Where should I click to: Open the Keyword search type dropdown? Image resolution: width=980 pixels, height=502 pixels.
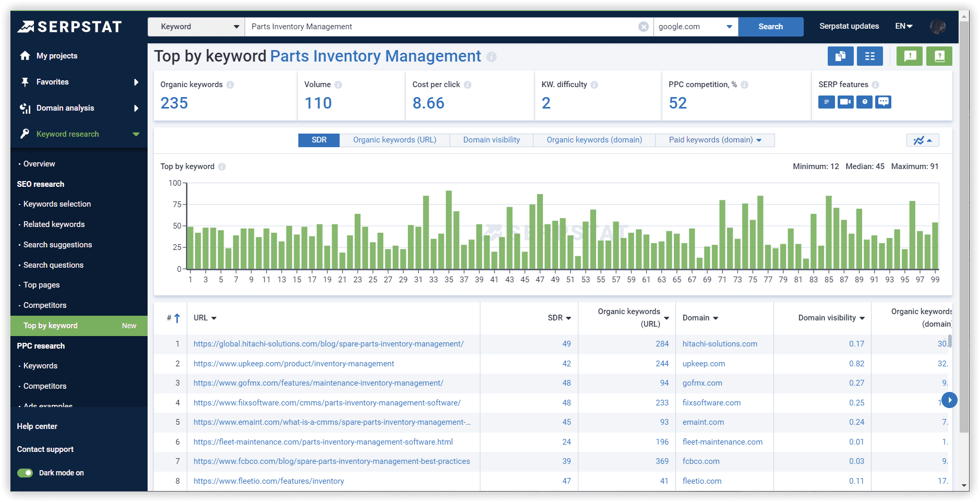pyautogui.click(x=196, y=27)
